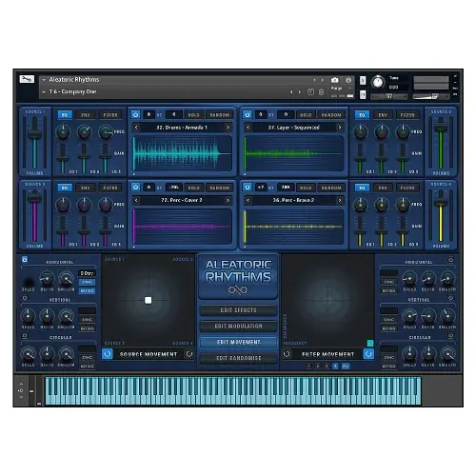Click the delete preset trash icon
476x476 pixels.
pyautogui.click(x=321, y=92)
